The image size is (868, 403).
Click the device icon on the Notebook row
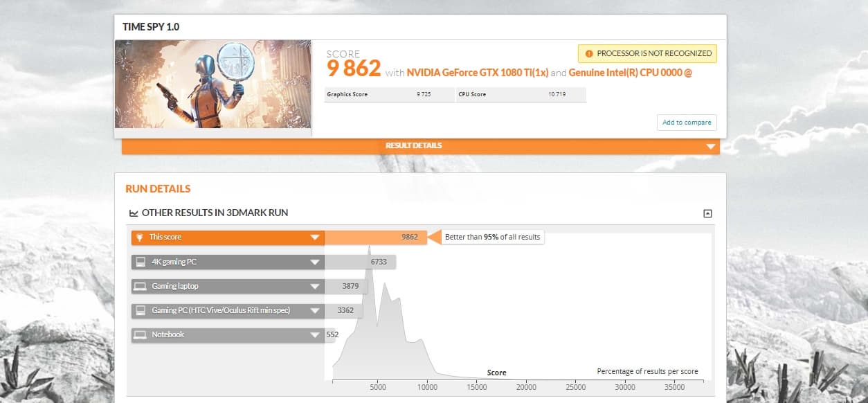[141, 334]
